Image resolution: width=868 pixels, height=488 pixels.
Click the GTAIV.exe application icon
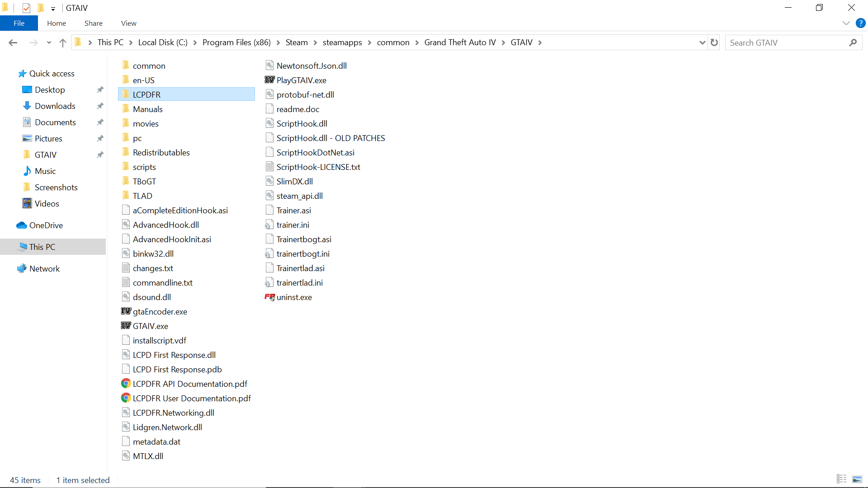coord(126,326)
